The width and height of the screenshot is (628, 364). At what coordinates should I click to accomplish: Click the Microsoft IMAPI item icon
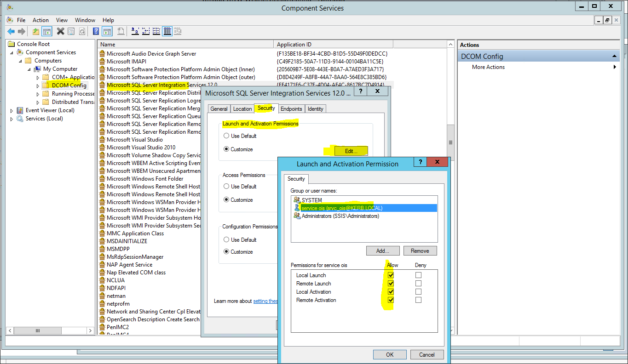(103, 62)
